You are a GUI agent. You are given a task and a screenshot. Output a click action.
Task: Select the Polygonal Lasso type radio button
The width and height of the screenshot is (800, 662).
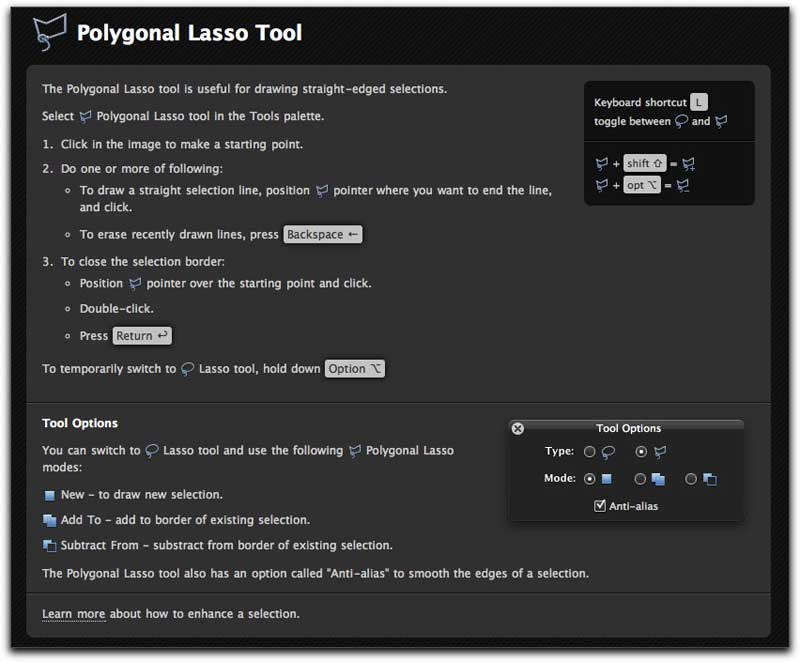(x=641, y=451)
